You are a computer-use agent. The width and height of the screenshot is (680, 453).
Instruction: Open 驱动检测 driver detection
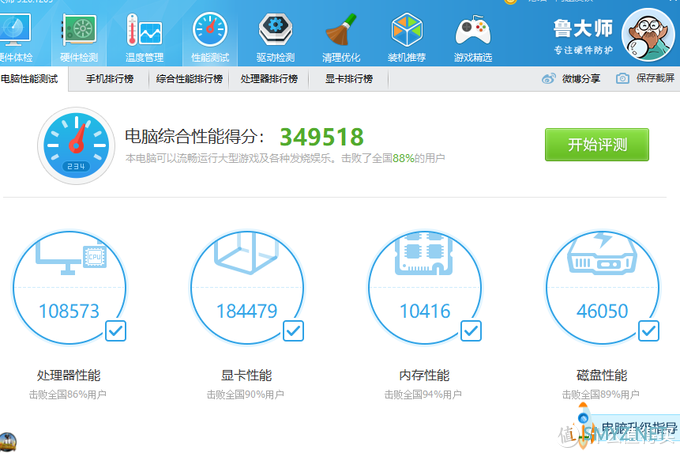click(x=275, y=29)
